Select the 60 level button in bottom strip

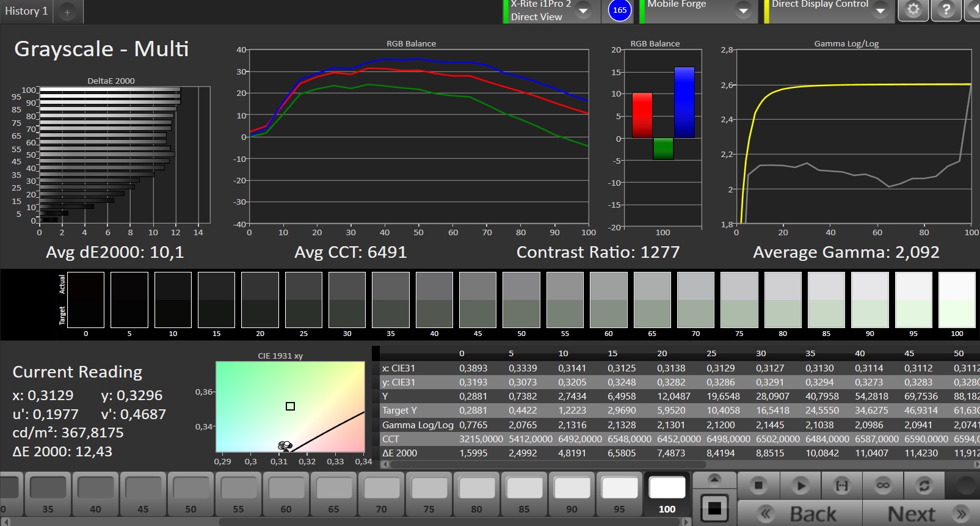click(286, 494)
